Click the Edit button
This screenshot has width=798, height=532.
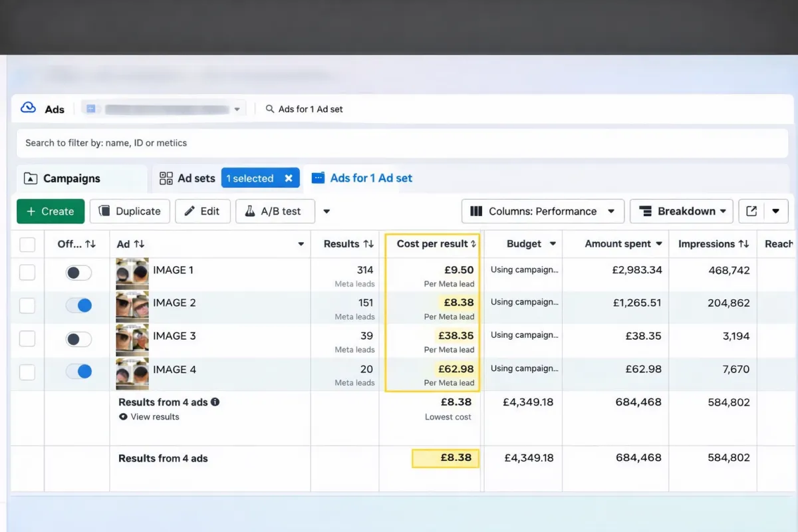coord(202,211)
